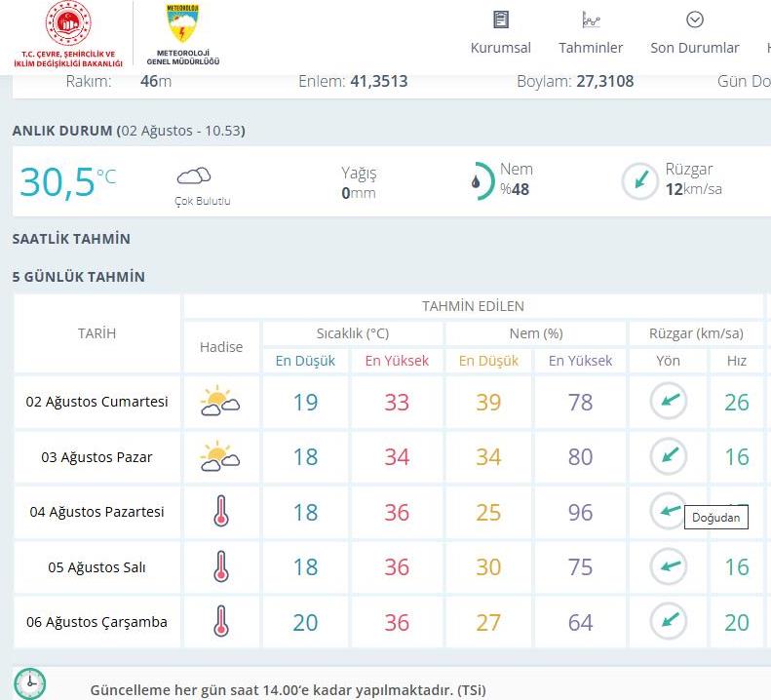Click the 02 Ağustos partly sunny icon
The height and width of the screenshot is (700, 771).
tap(220, 402)
